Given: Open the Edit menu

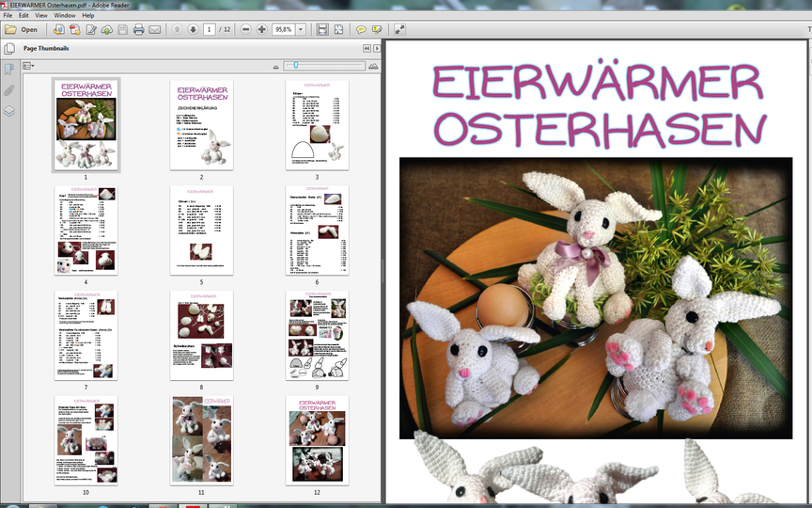Looking at the screenshot, I should click(25, 15).
